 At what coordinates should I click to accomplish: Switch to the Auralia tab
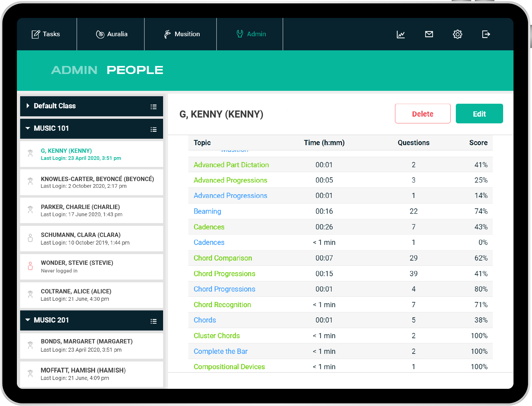(x=111, y=34)
